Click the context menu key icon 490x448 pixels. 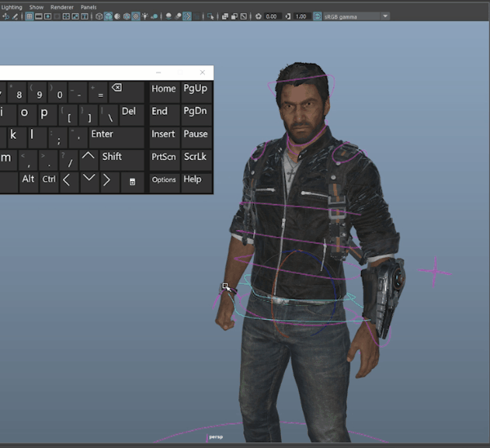tap(132, 183)
